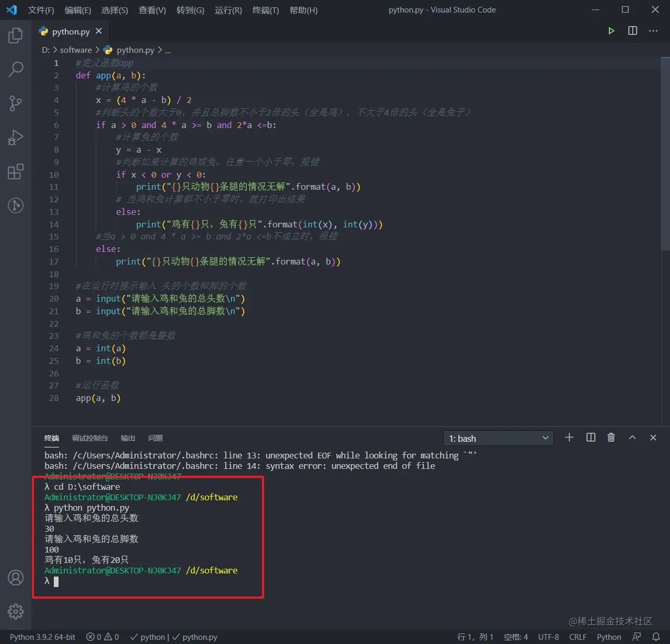
Task: Open the '1: bash' terminal selector dropdown
Action: [x=499, y=438]
